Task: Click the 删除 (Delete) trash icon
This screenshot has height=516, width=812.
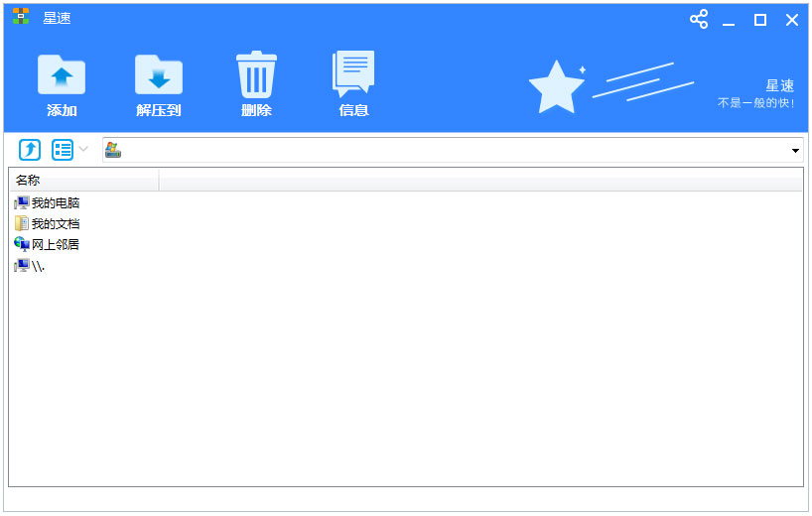Action: point(256,75)
